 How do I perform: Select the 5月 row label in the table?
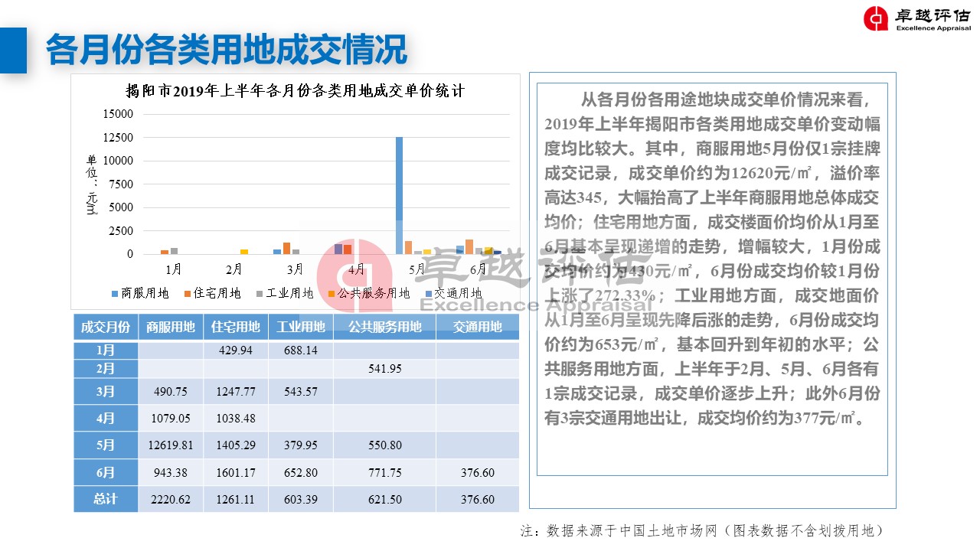pyautogui.click(x=106, y=445)
